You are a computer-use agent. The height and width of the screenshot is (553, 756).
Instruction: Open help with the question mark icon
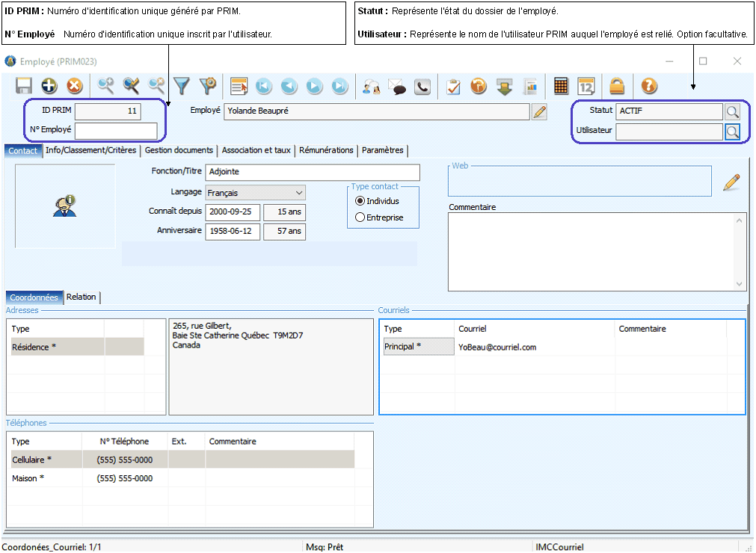[x=649, y=87]
